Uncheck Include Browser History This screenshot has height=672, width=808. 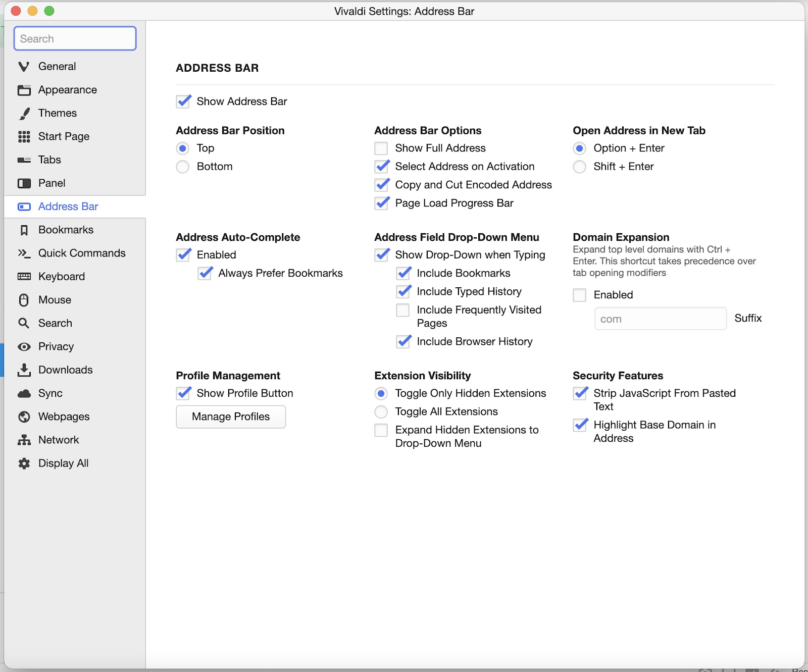[404, 341]
